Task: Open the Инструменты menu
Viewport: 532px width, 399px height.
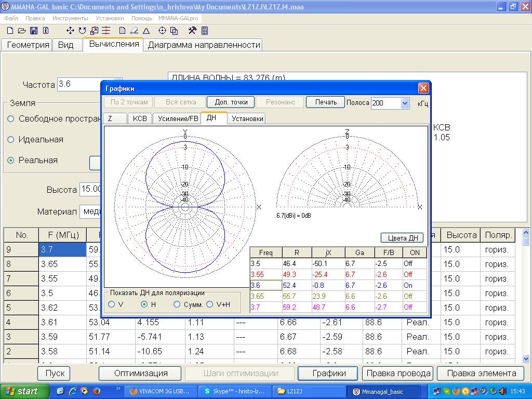Action: coord(70,18)
